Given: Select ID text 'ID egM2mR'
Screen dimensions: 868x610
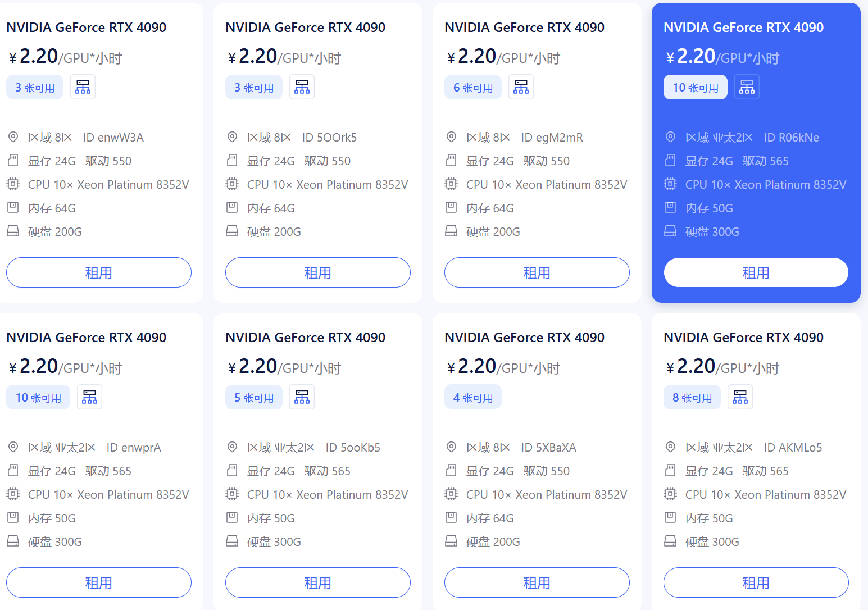Looking at the screenshot, I should [x=552, y=138].
